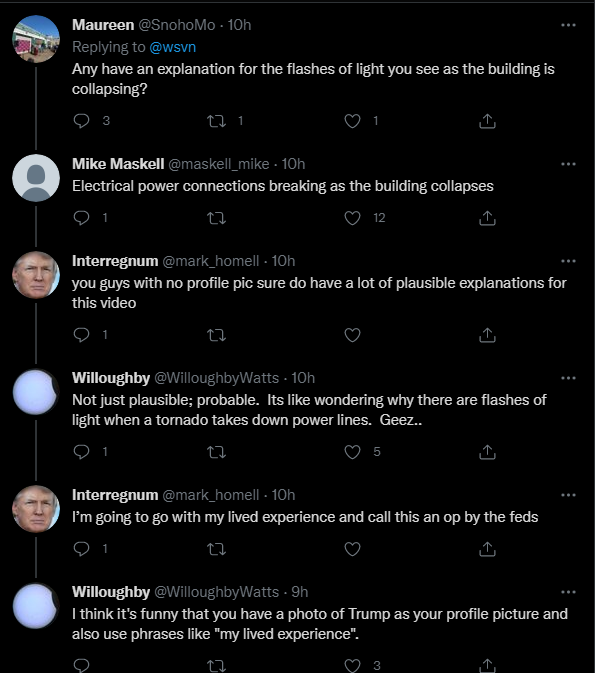Viewport: 595px width, 673px height.
Task: Reply to Interregnum's 'no profile pic' tweet
Action: (81, 335)
